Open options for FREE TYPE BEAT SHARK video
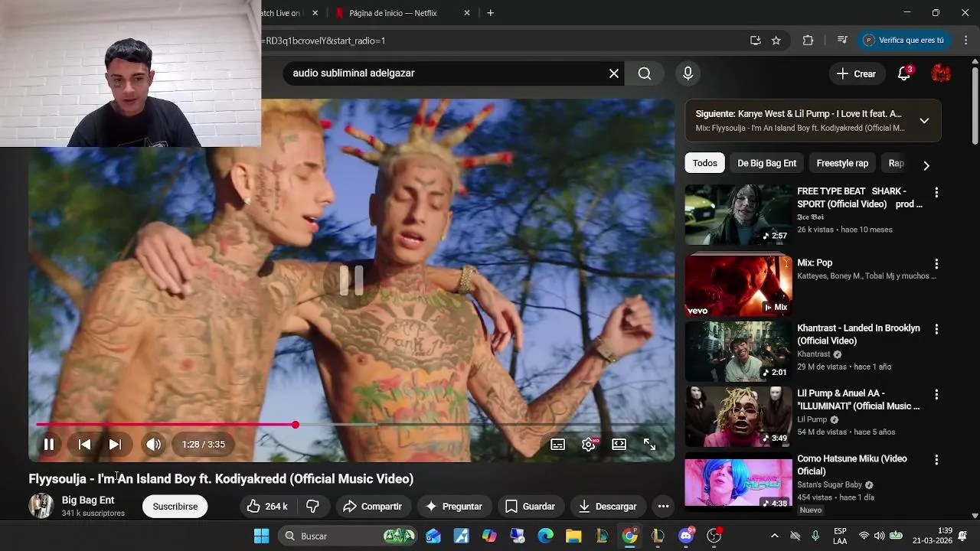The height and width of the screenshot is (551, 980). (x=936, y=193)
